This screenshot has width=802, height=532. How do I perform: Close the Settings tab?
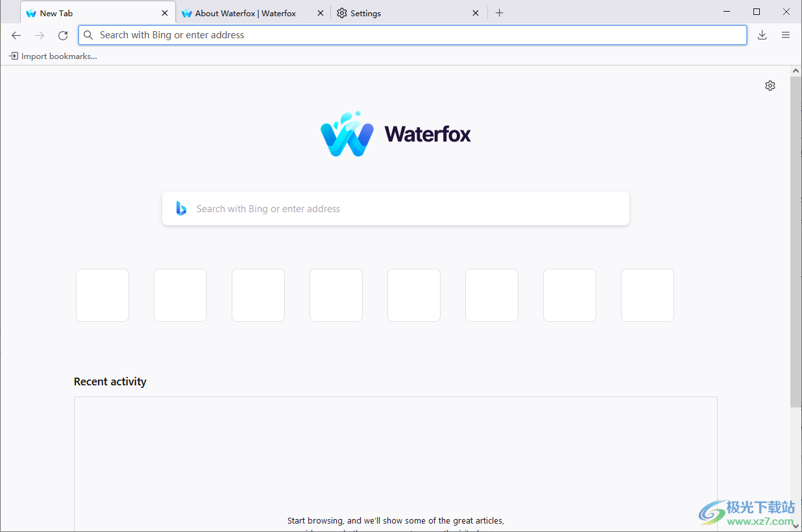476,13
